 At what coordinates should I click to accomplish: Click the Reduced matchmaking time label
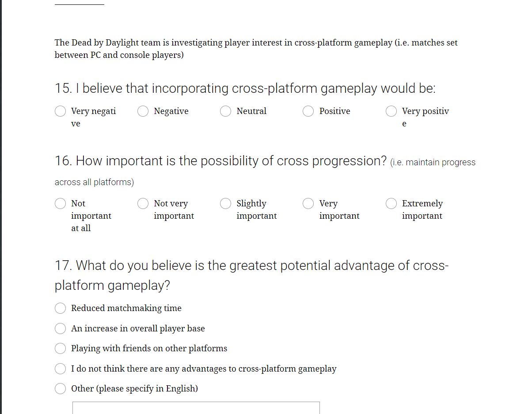point(126,308)
